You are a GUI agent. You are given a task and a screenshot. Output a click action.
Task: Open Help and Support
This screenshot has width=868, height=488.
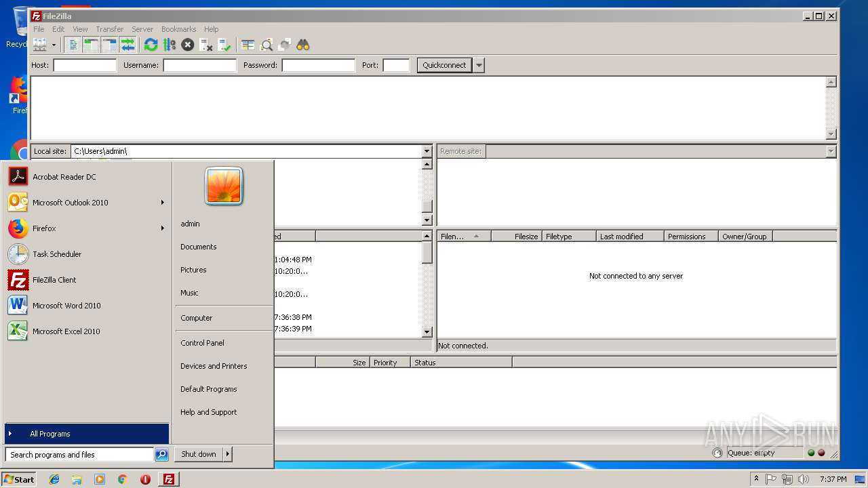tap(208, 412)
